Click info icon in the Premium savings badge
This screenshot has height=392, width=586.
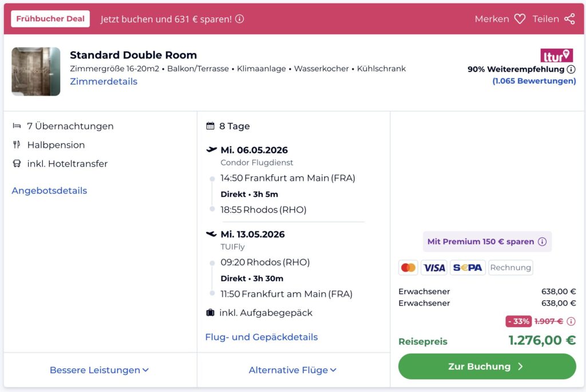point(542,241)
